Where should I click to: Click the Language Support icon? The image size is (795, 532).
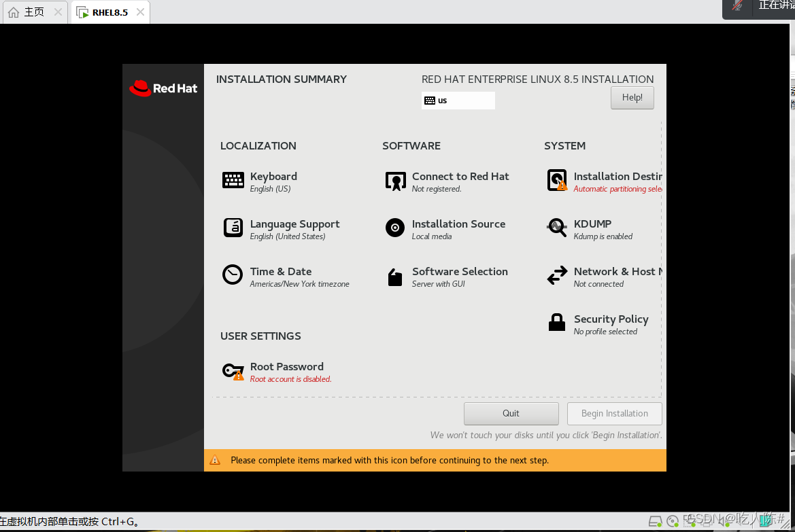pyautogui.click(x=233, y=228)
